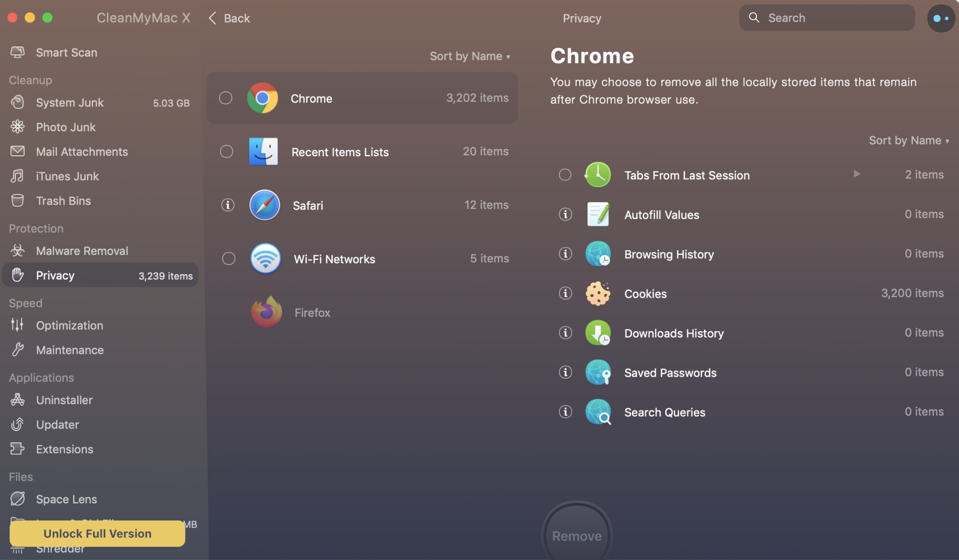Select the Wi-Fi Networks checkbox

[229, 258]
